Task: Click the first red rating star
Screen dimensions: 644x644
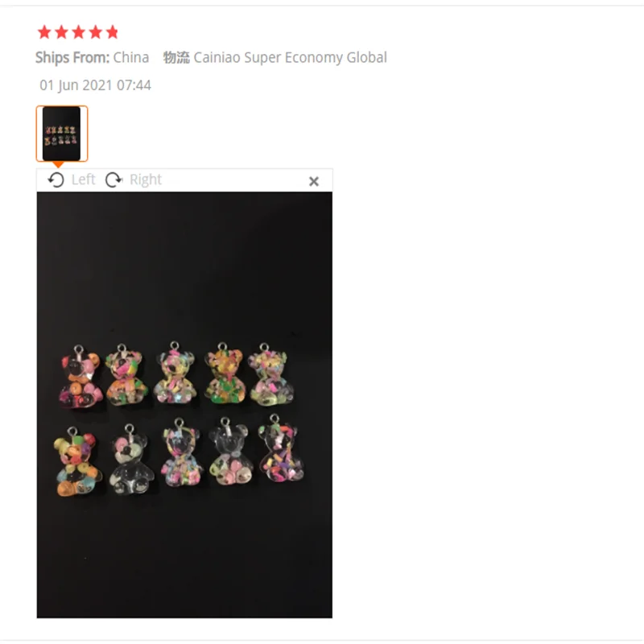Action: pos(44,32)
